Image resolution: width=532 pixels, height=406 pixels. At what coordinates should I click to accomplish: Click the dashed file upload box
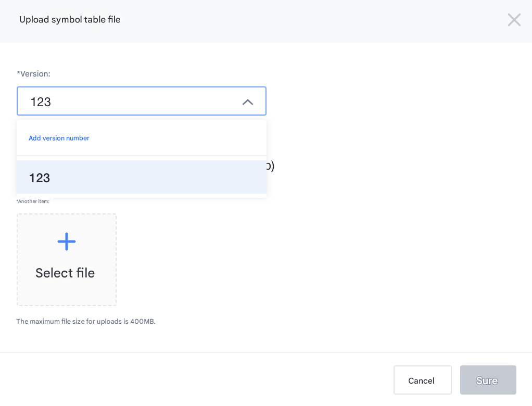67,260
